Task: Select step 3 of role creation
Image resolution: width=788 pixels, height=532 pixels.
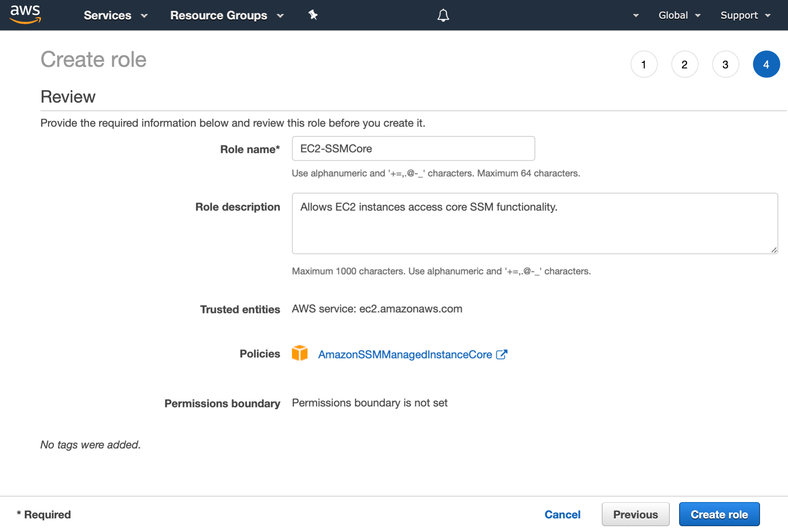Action: pyautogui.click(x=725, y=64)
